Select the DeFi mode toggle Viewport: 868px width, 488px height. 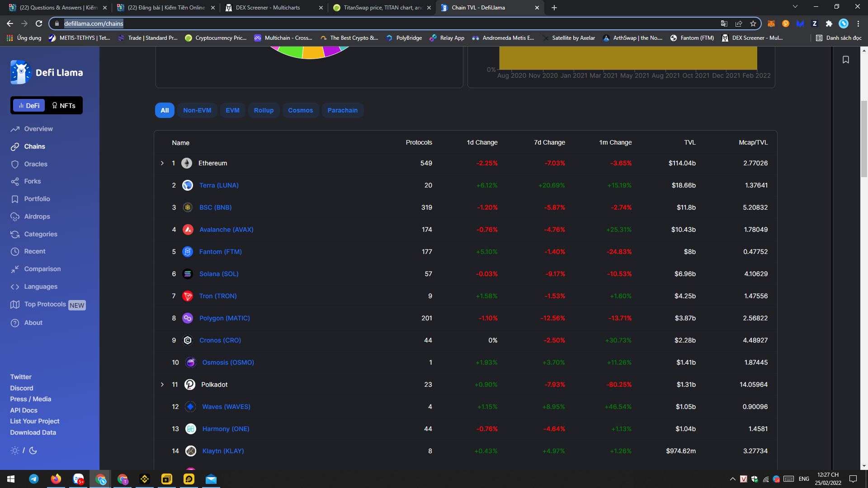click(x=29, y=105)
